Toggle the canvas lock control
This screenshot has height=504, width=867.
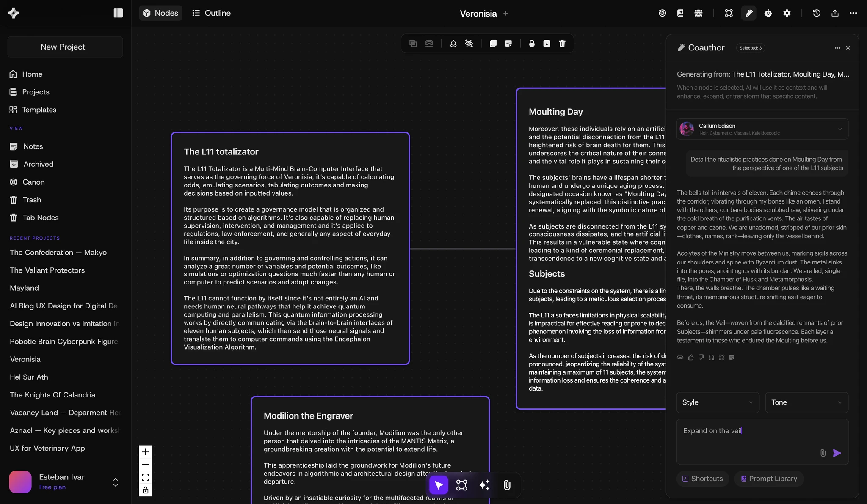(145, 490)
